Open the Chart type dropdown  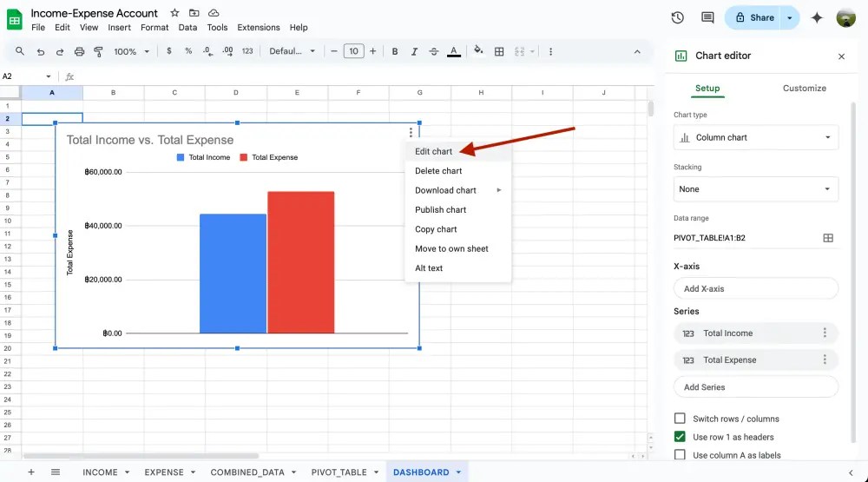(755, 137)
